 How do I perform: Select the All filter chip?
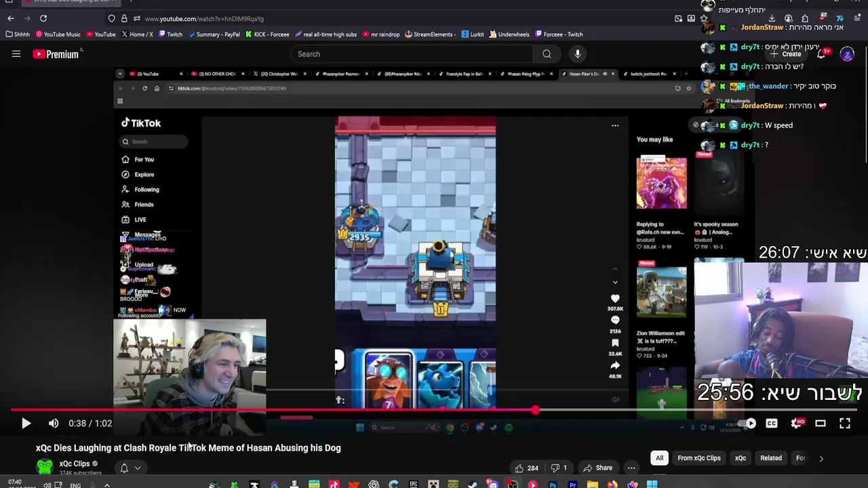tap(659, 458)
